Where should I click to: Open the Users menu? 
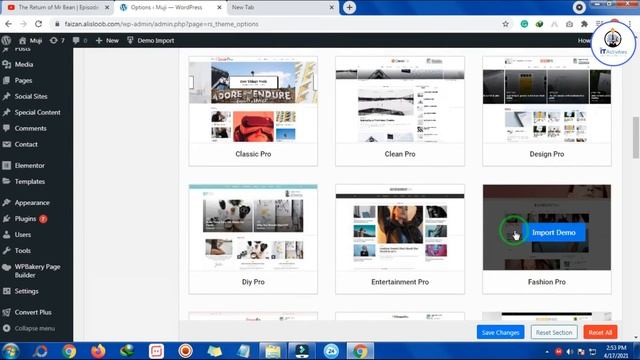tap(23, 235)
